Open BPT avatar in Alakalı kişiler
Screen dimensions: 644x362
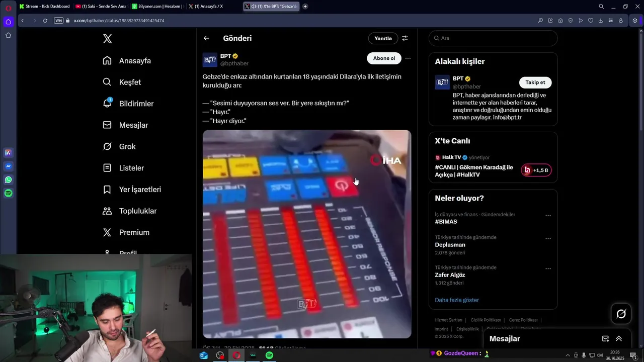point(442,82)
